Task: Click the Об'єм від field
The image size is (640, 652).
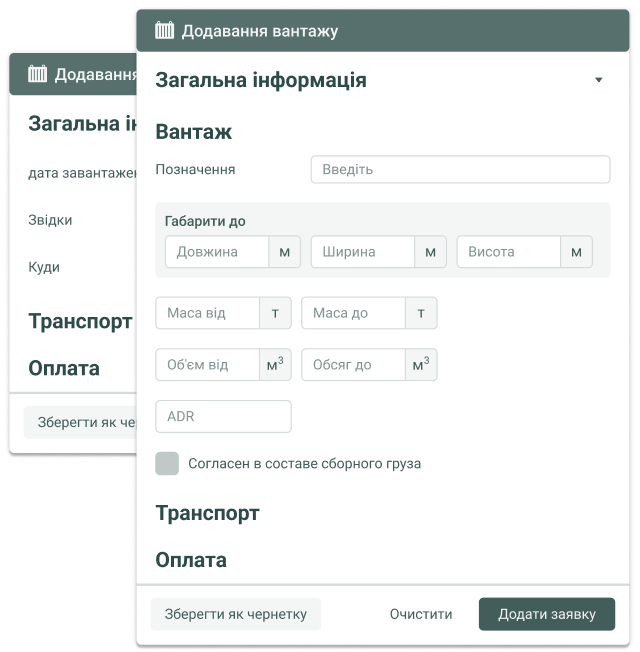Action: pyautogui.click(x=207, y=365)
